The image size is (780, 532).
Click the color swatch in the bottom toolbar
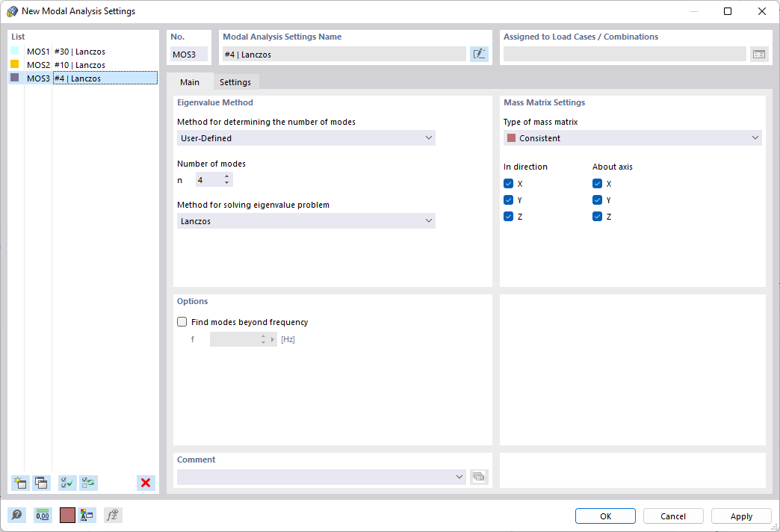tap(67, 515)
